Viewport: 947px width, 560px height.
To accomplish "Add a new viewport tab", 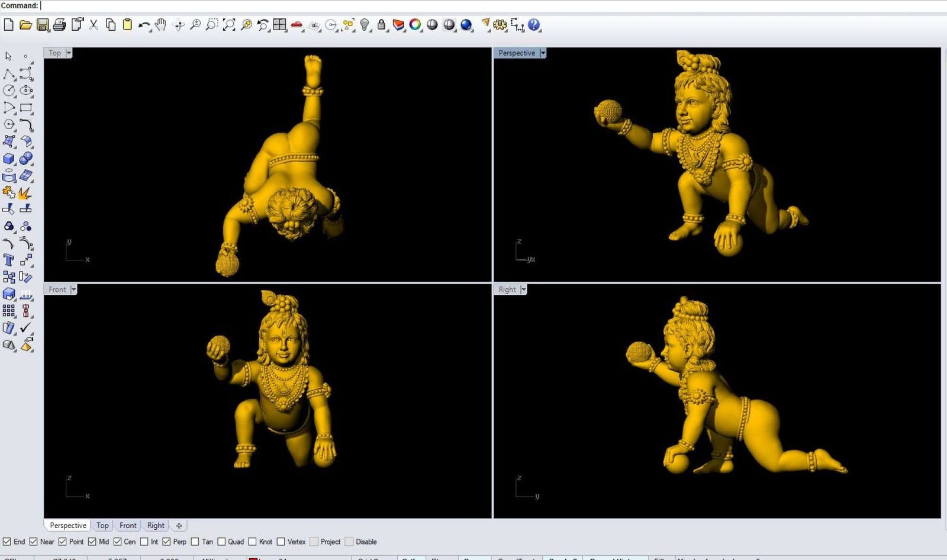I will tap(179, 526).
